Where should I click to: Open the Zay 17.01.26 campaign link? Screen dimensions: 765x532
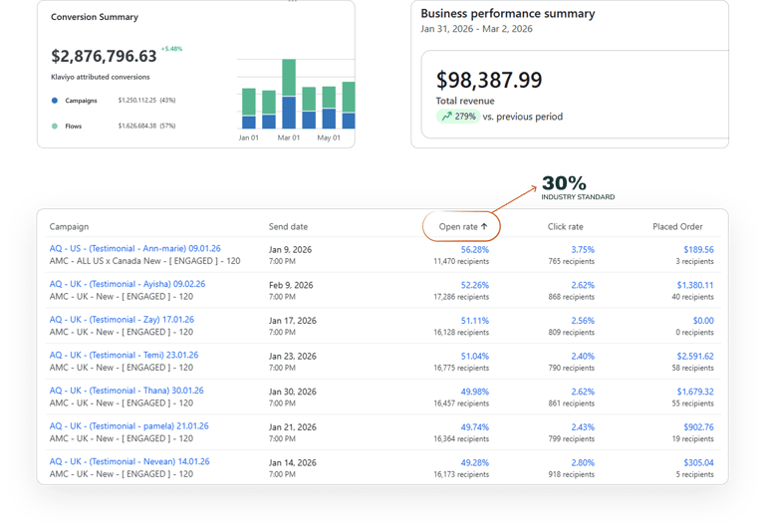click(x=122, y=320)
